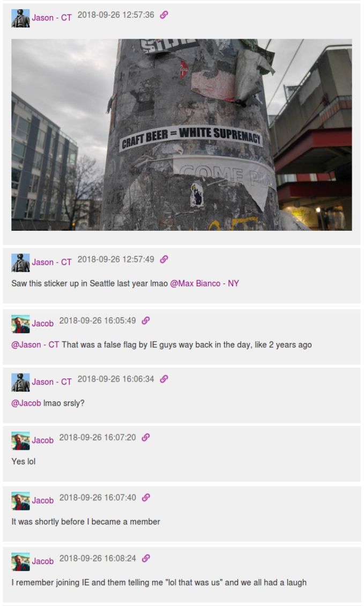The width and height of the screenshot is (364, 606).
Task: Click permalink icon on 16:05:49 message
Action: click(x=145, y=320)
